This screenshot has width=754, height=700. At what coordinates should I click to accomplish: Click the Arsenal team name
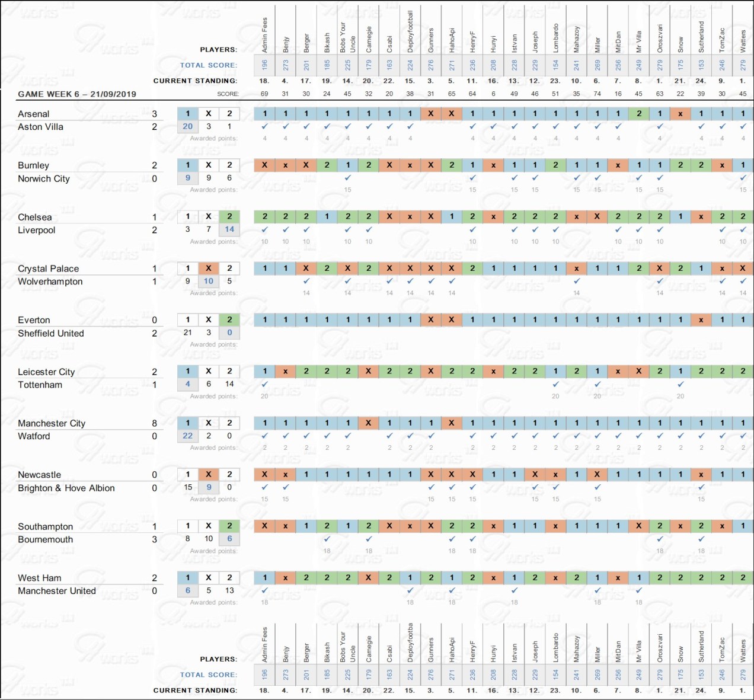click(x=34, y=114)
